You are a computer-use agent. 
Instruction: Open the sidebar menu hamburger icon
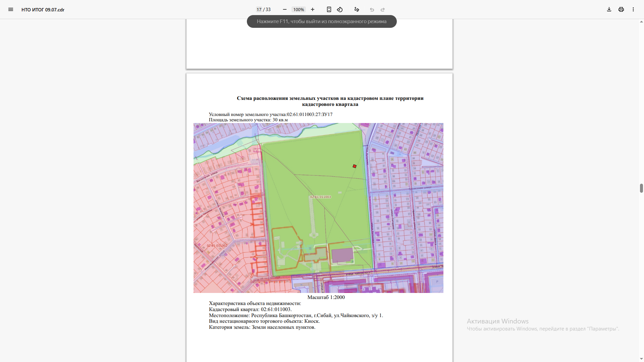click(11, 9)
